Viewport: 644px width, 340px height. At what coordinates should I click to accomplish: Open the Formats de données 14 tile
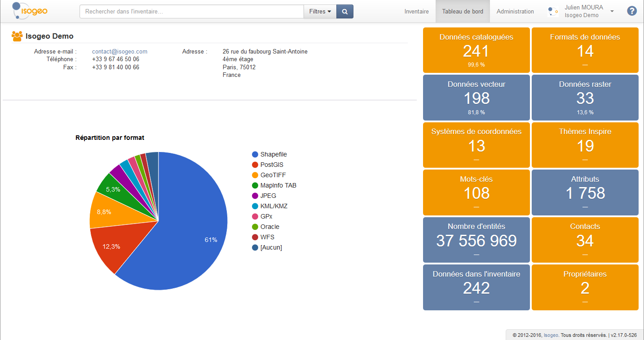585,50
